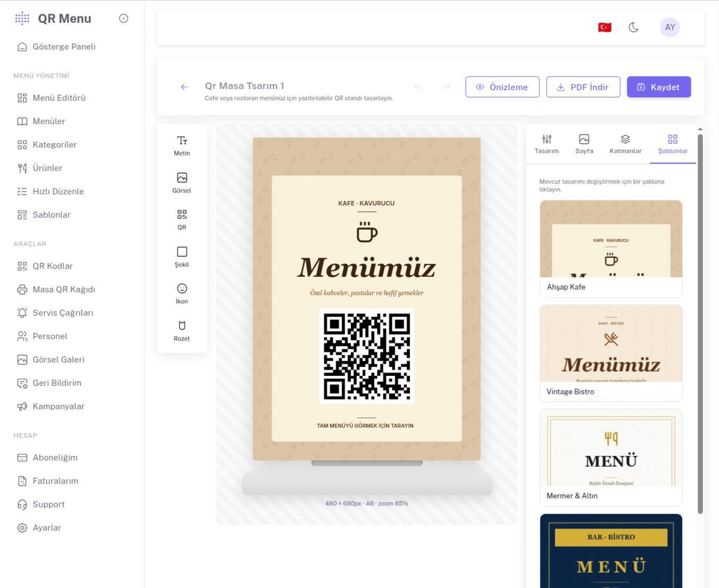Click Masa QR Kağıdı printer icon

pyautogui.click(x=22, y=289)
